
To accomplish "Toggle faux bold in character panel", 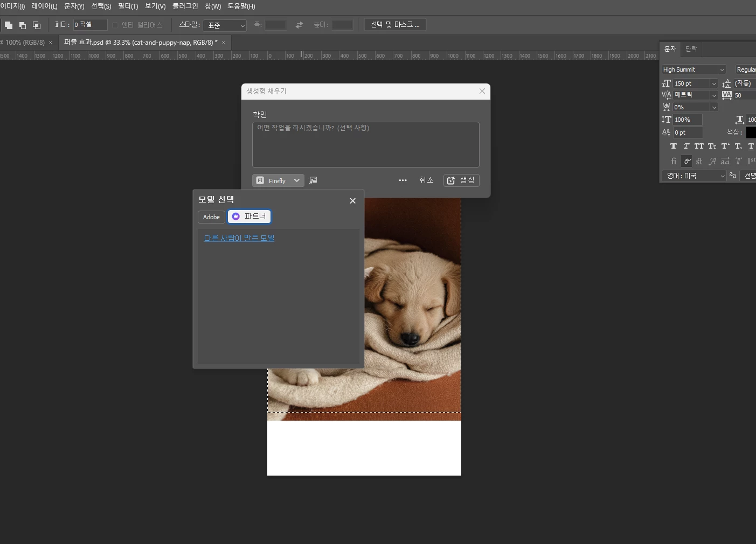I will pyautogui.click(x=673, y=147).
